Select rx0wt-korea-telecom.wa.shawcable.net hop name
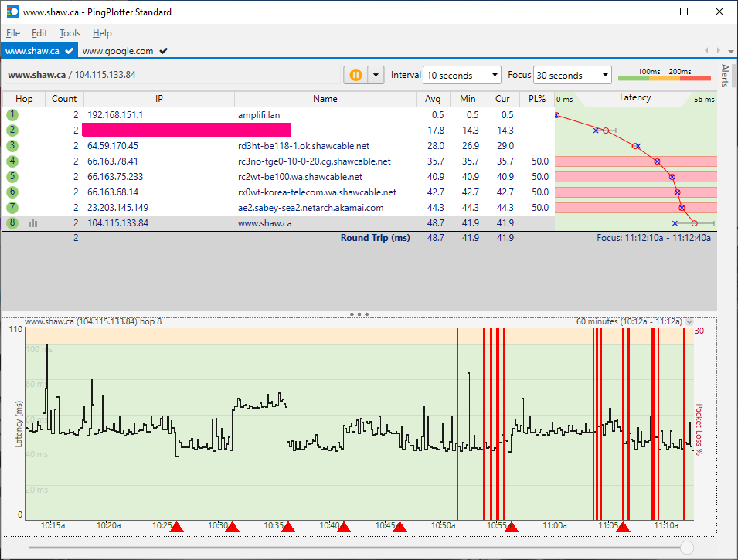This screenshot has height=560, width=738. coord(318,192)
